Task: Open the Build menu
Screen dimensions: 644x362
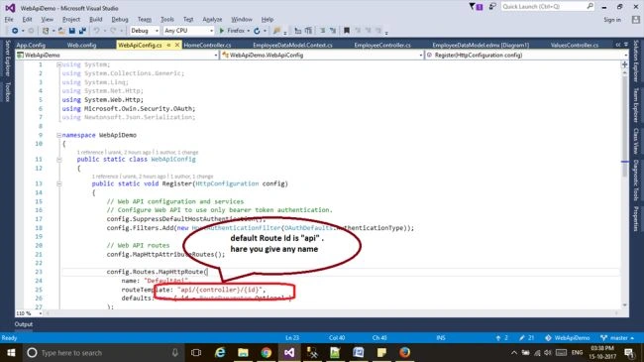Action: (96, 19)
